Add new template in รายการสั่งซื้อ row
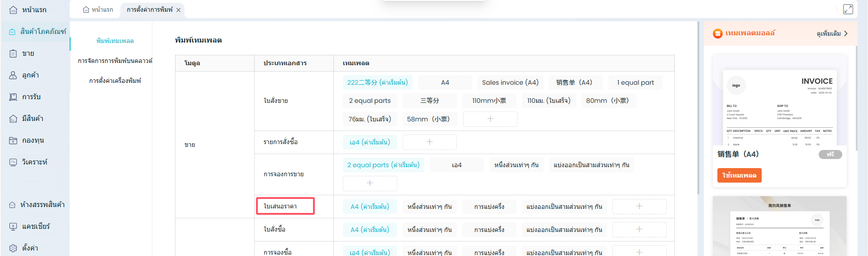This screenshot has width=868, height=256. [429, 142]
